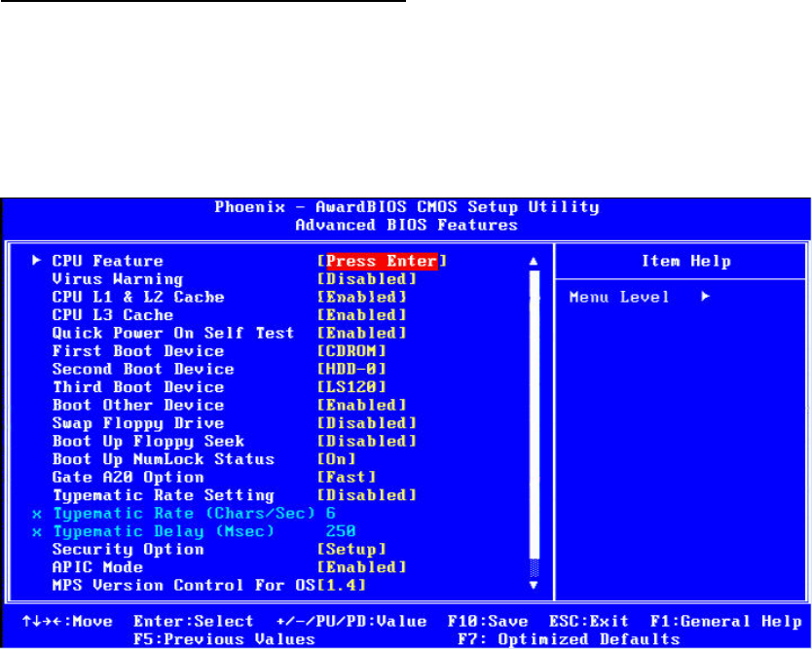Toggle Swap Floppy Drive Disabled value
812x649 pixels.
point(367,423)
